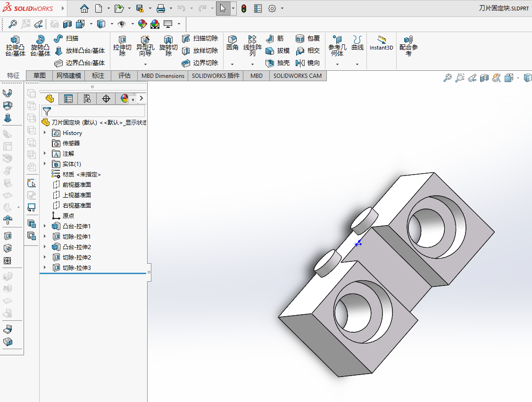
Task: Toggle the Hide/Show Items eye icon
Action: [x=122, y=24]
